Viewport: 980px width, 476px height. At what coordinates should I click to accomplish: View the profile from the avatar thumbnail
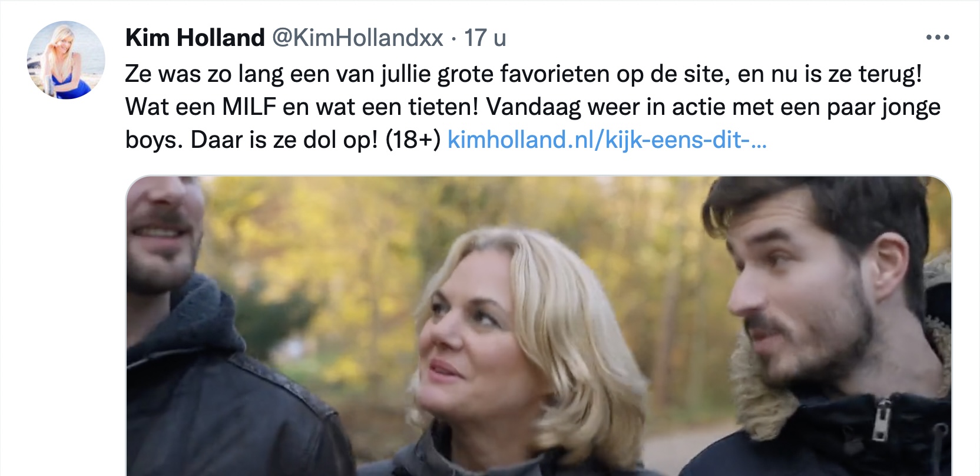point(66,60)
